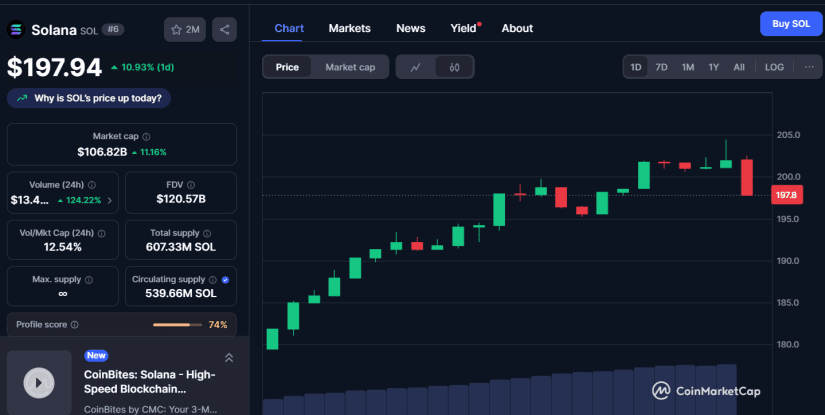Image resolution: width=825 pixels, height=415 pixels.
Task: Open the Markets tab
Action: pos(349,28)
